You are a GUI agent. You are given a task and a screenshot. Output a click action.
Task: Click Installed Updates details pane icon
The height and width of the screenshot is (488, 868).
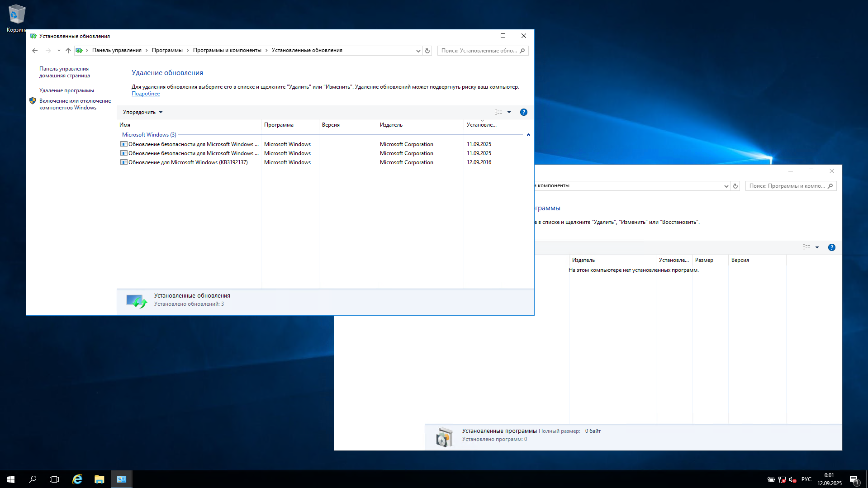pyautogui.click(x=136, y=301)
